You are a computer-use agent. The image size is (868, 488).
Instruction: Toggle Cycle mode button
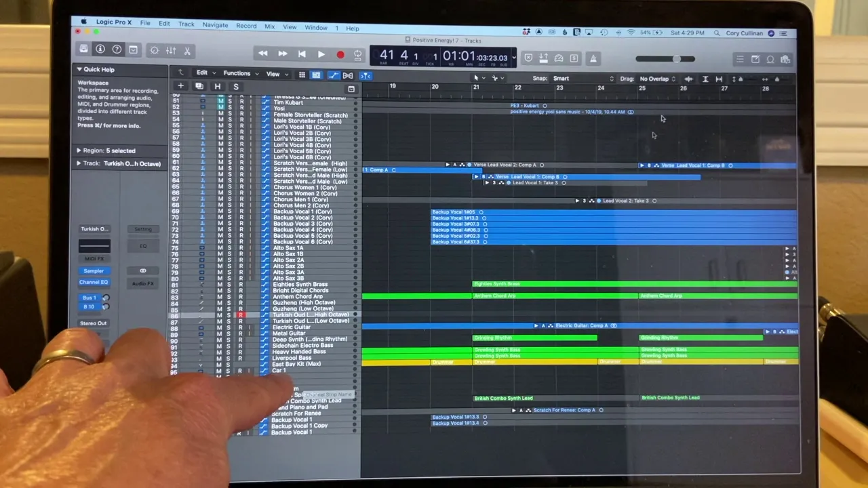coord(358,54)
